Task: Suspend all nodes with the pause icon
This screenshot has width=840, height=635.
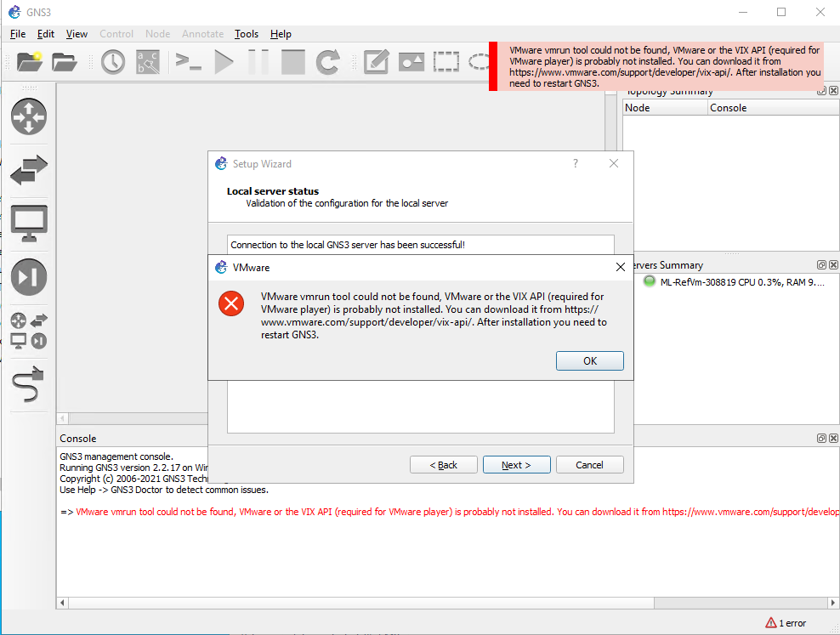Action: 258,61
